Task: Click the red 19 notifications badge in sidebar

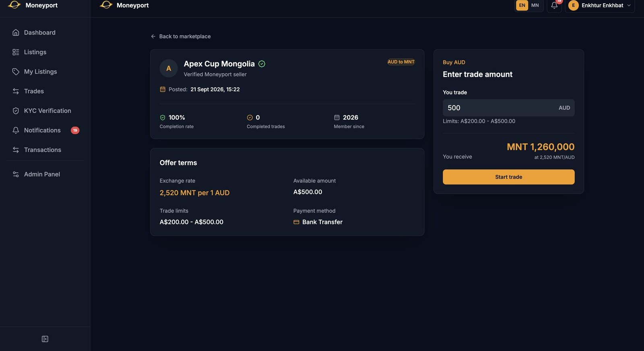Action: [x=75, y=130]
